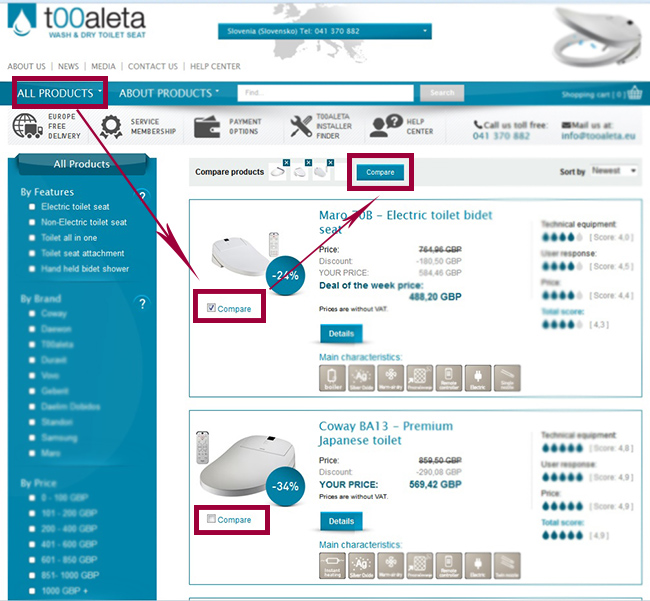Screen dimensions: 650x601
Task: Check the Coway brand filter
Action: coord(32,313)
